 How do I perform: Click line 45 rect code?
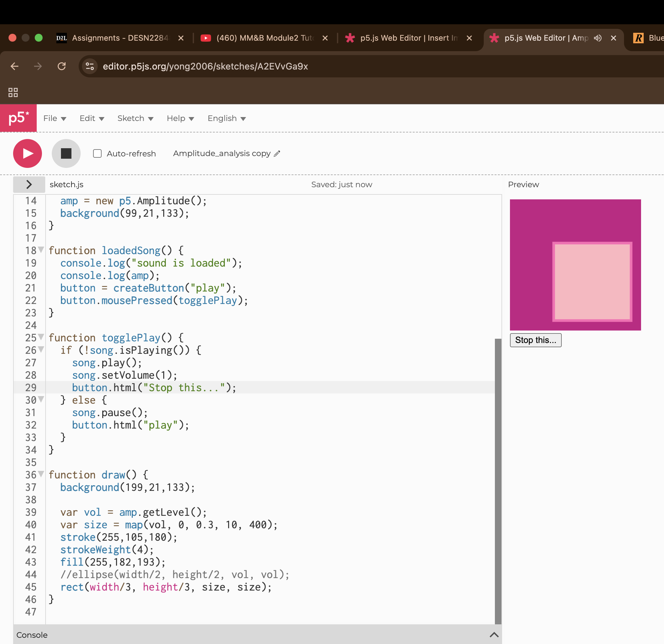click(166, 587)
